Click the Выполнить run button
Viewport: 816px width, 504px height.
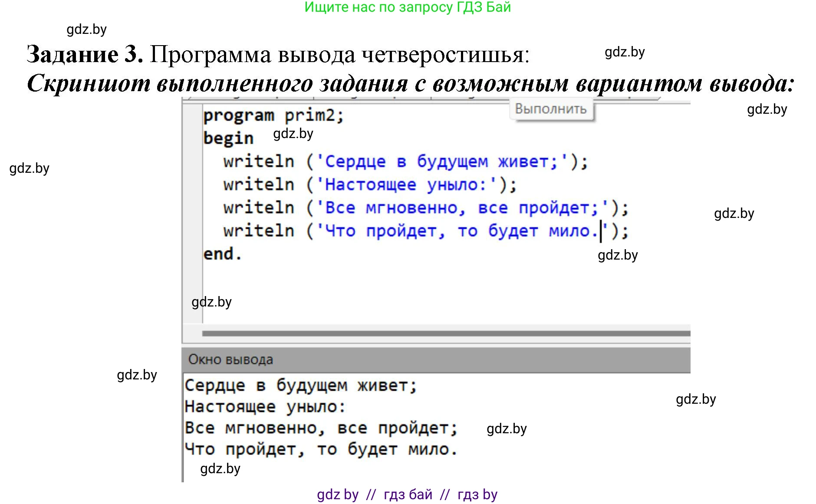click(550, 109)
